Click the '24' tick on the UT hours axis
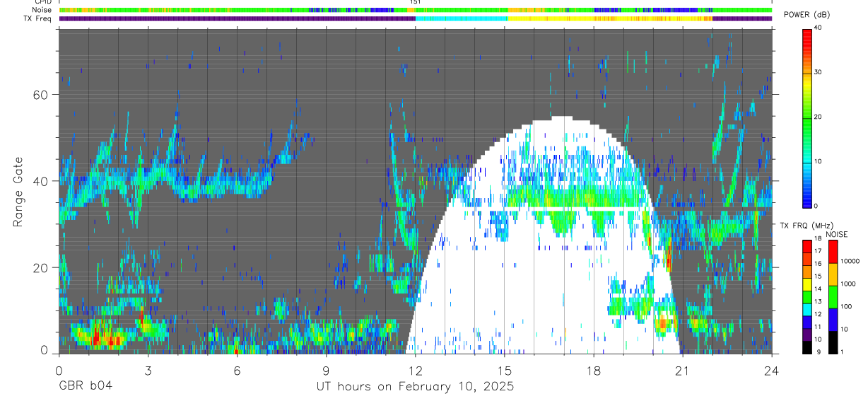 [x=772, y=370]
